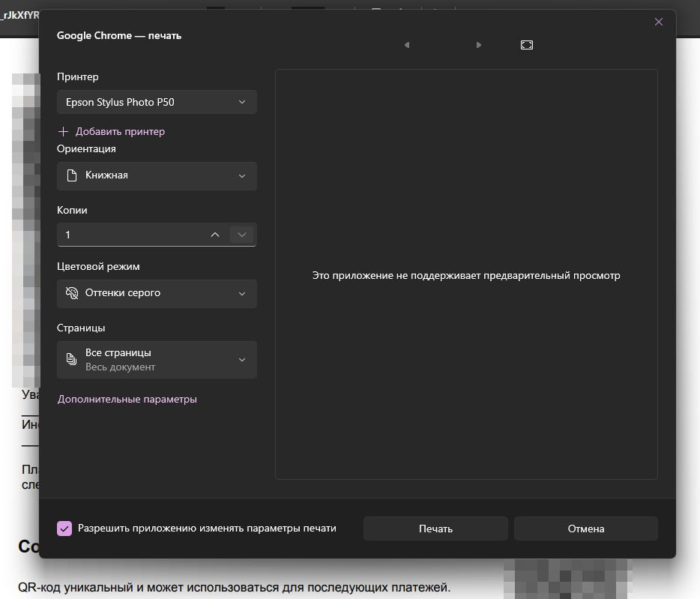Image resolution: width=700 pixels, height=599 pixels.
Task: Click the documents icon in Все страницы
Action: point(71,358)
